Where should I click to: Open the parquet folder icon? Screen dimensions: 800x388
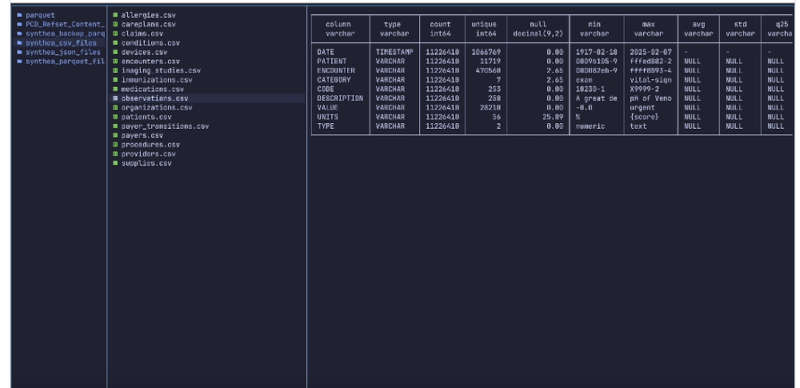[x=20, y=15]
